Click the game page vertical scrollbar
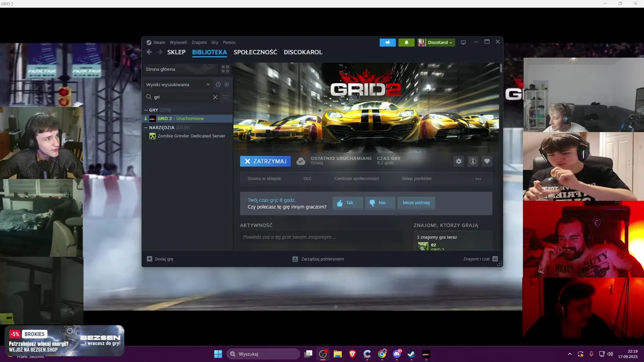 [x=501, y=68]
